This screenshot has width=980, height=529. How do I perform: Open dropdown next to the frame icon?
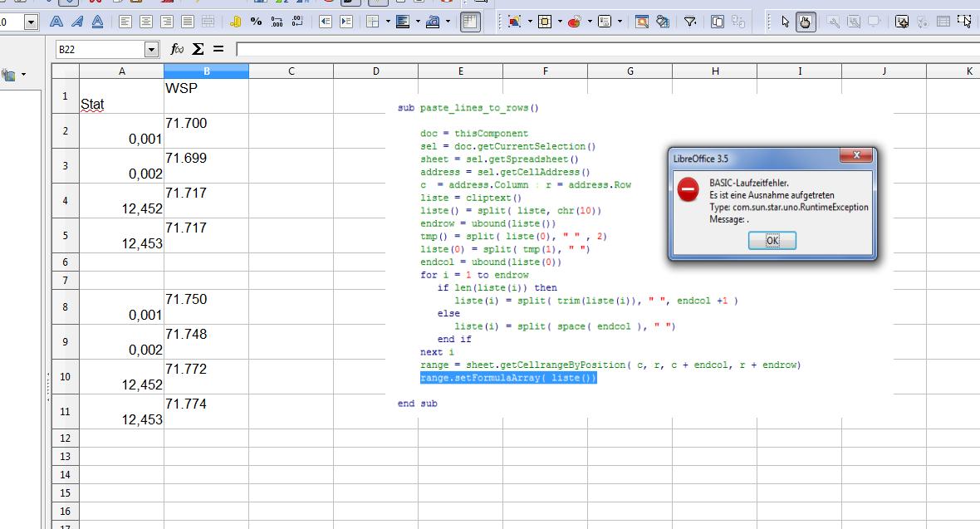(560, 22)
